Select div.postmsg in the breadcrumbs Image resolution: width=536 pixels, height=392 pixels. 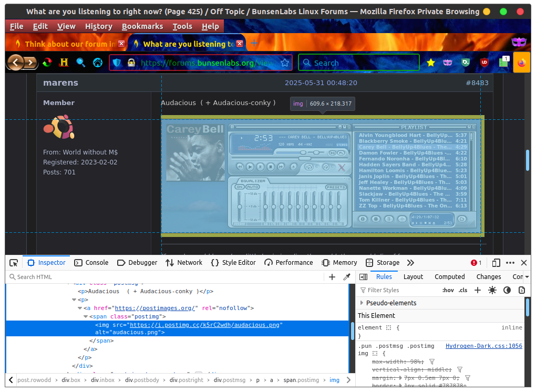(229, 380)
